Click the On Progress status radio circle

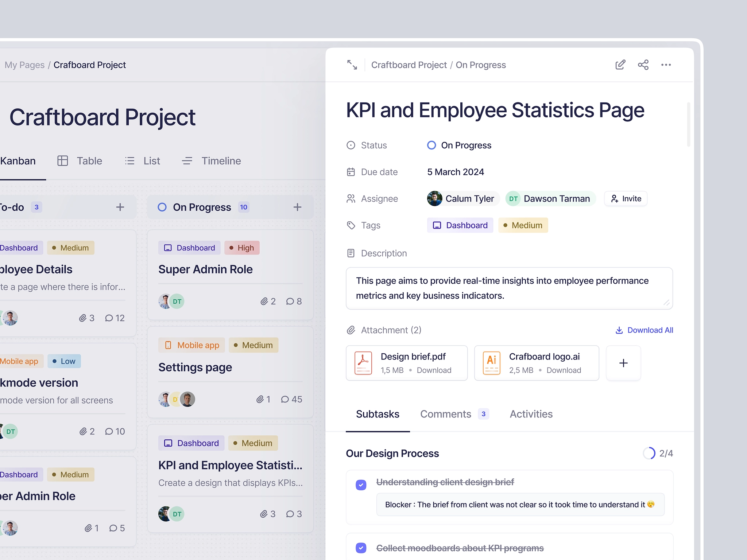pos(431,145)
